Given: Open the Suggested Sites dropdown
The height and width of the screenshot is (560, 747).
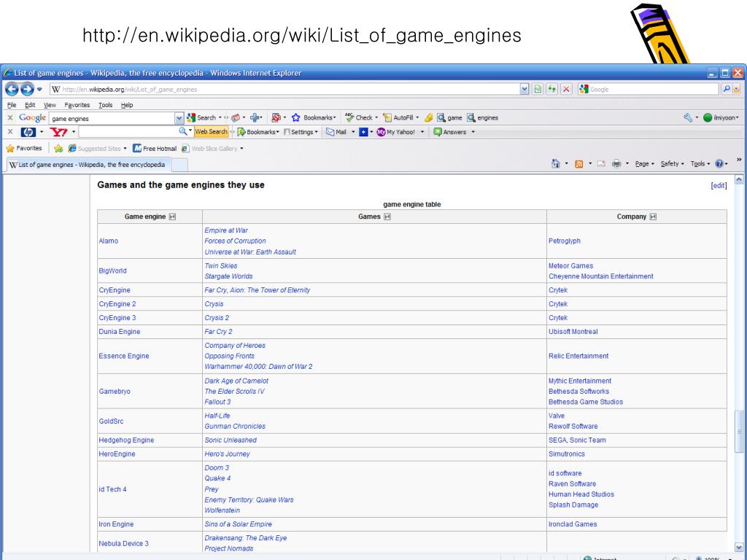Looking at the screenshot, I should pos(97,149).
